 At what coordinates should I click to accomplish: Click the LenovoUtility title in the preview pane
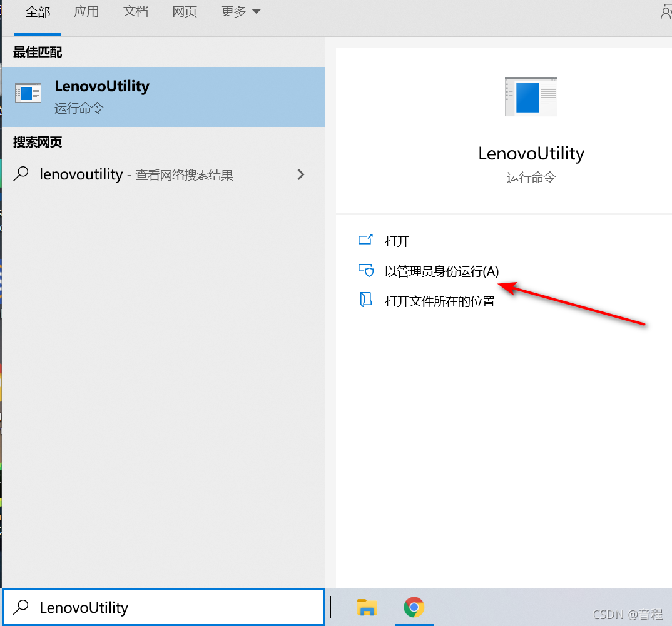[x=531, y=153]
